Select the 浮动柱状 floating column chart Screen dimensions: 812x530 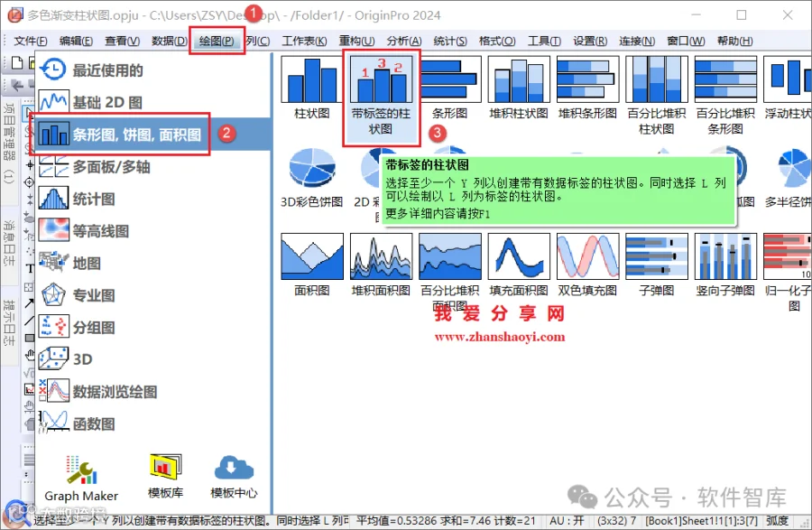coord(787,88)
